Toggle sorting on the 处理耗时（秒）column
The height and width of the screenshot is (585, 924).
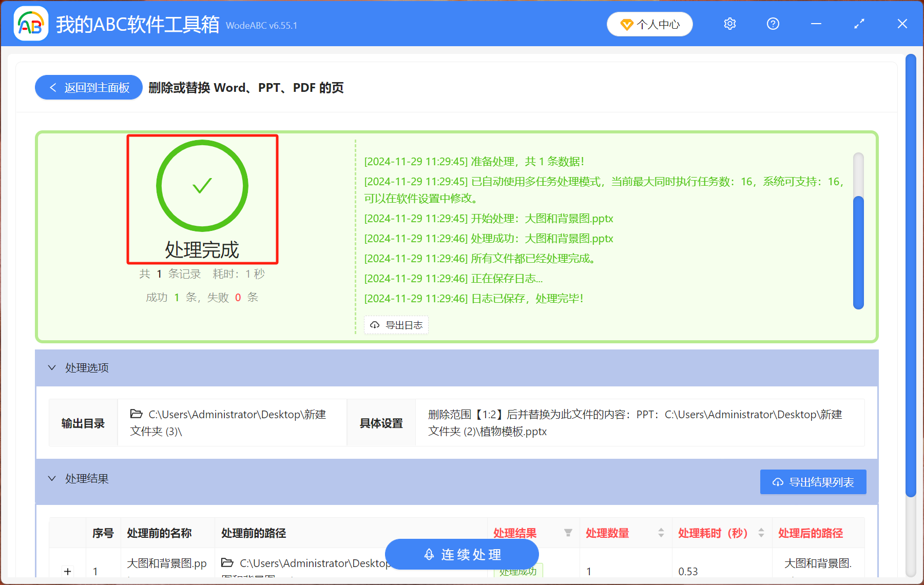pos(760,533)
